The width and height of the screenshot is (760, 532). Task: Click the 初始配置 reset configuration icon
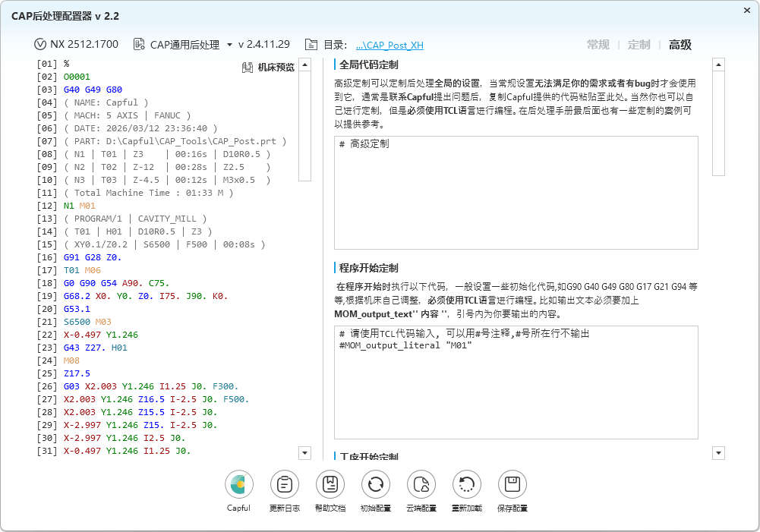click(375, 484)
